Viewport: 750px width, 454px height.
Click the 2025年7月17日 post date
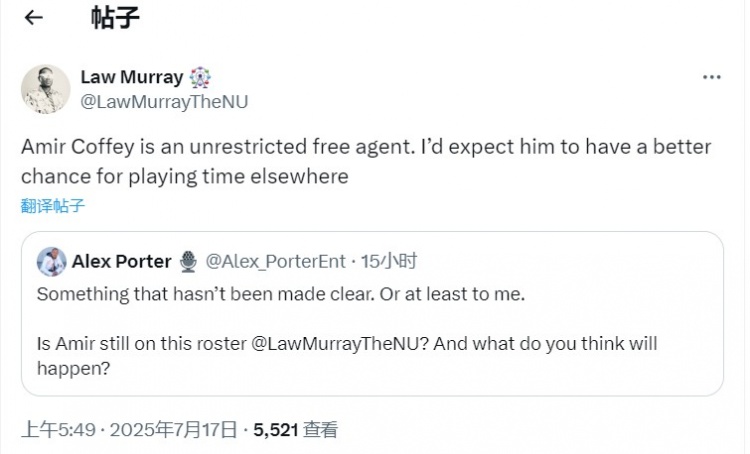pyautogui.click(x=173, y=430)
